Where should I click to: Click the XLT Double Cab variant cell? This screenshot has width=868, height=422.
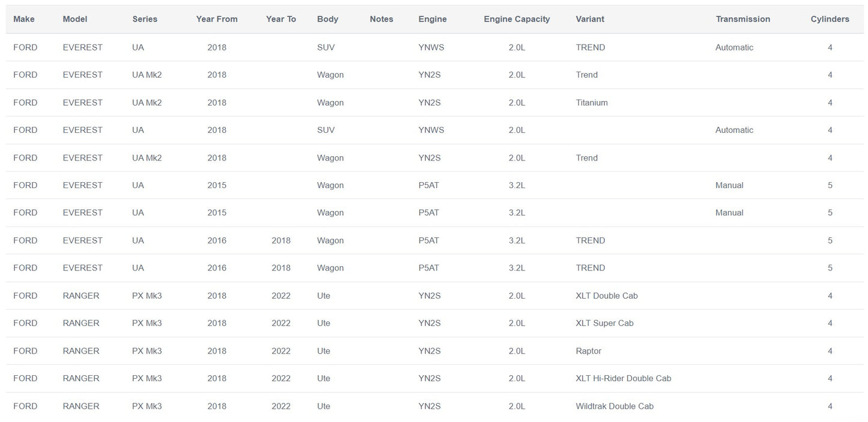pos(607,296)
